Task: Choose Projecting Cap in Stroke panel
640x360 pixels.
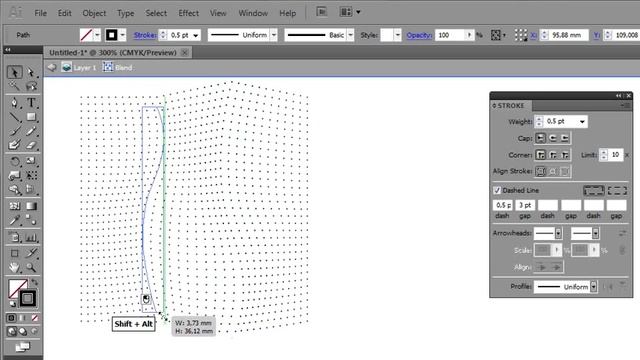Action: tap(564, 138)
